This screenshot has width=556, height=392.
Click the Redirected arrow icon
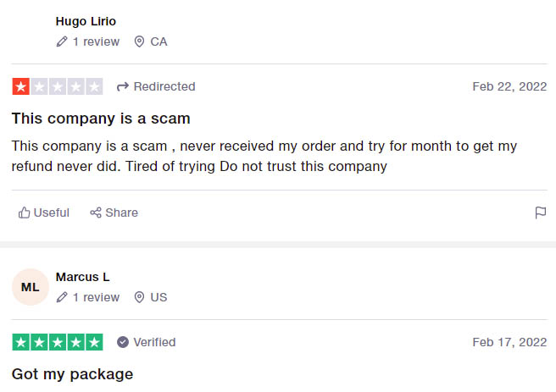(123, 86)
